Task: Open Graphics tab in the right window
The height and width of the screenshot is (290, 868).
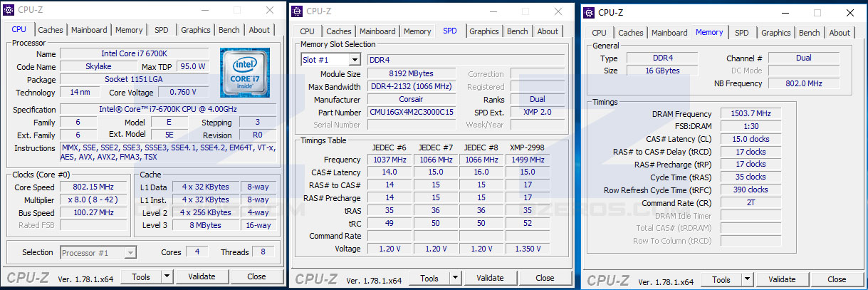Action: click(776, 33)
